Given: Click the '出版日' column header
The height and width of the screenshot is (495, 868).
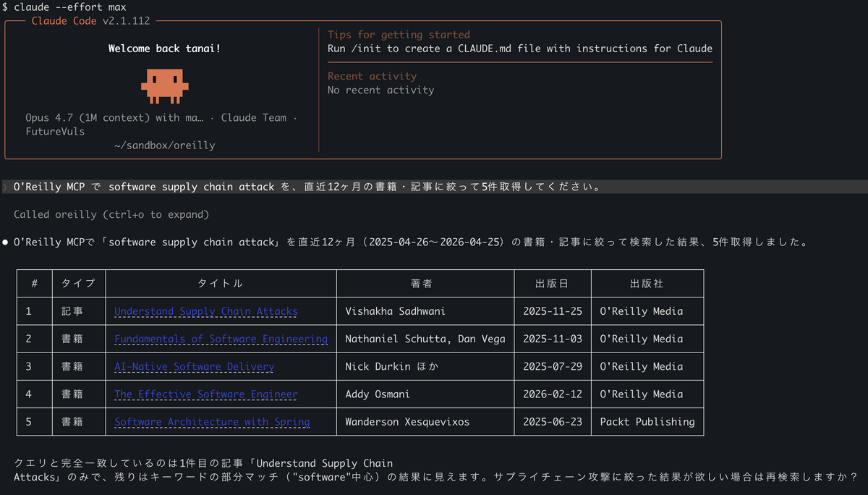Looking at the screenshot, I should pos(553,284).
